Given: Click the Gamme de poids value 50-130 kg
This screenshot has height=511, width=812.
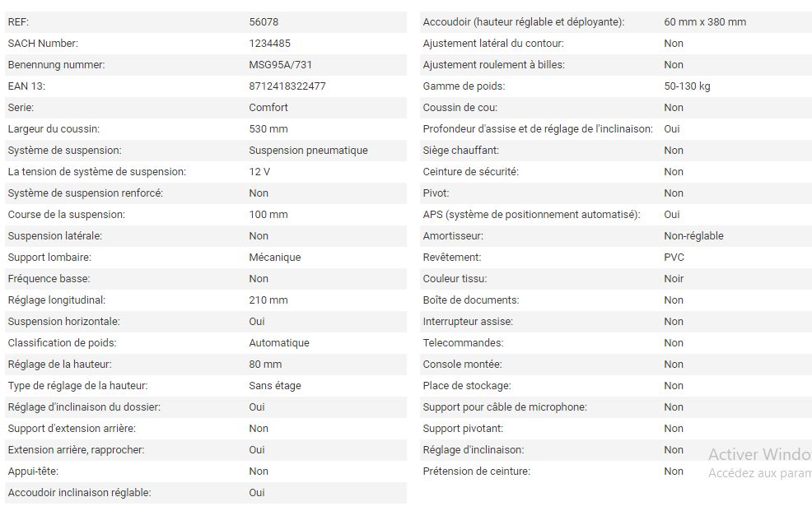Looking at the screenshot, I should coord(687,86).
